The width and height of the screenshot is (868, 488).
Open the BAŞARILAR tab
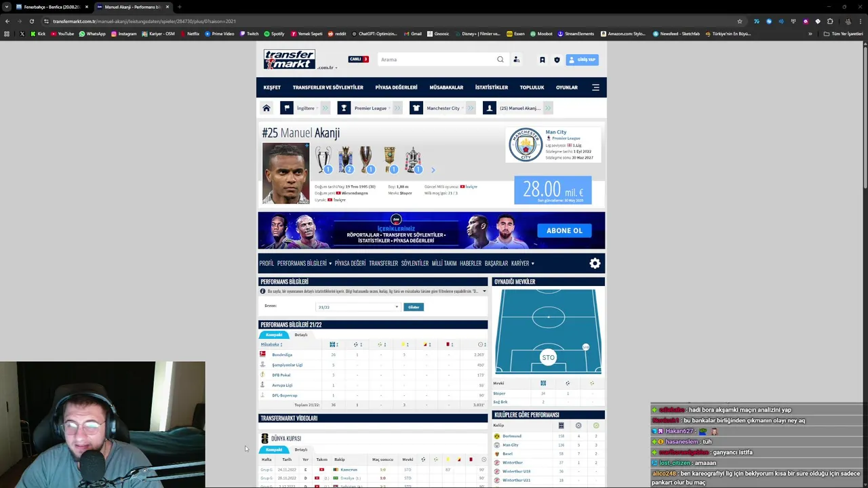[496, 263]
